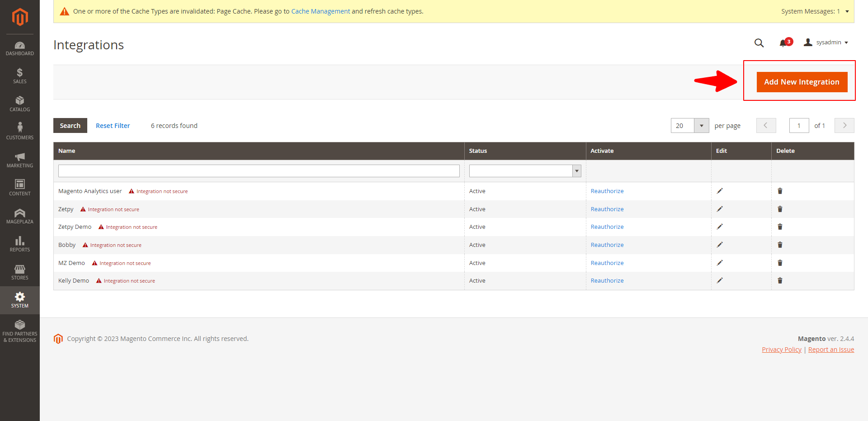Click the Search button

coord(70,126)
